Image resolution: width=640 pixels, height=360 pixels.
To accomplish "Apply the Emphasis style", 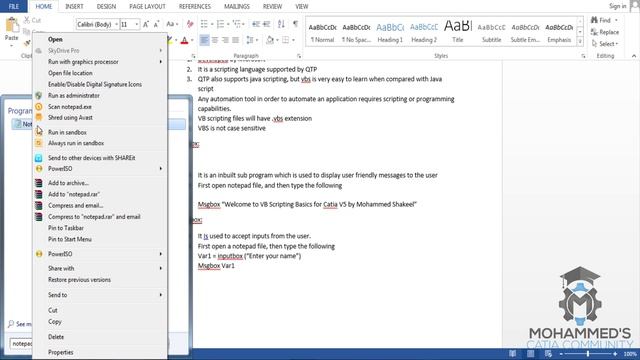I will (x=559, y=32).
